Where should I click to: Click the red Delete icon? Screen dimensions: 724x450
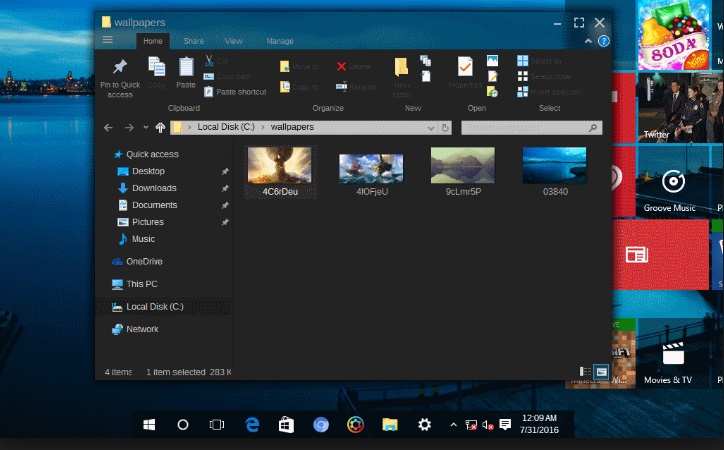pyautogui.click(x=341, y=67)
